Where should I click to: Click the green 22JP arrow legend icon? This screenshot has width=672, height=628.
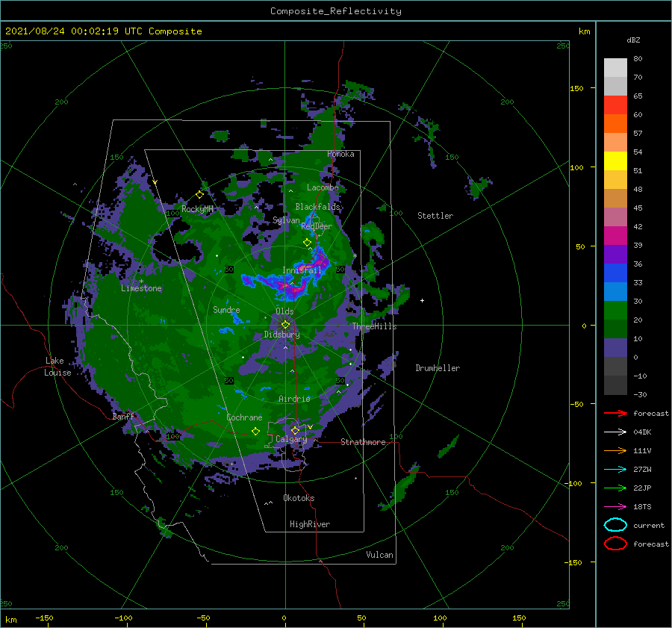[615, 488]
